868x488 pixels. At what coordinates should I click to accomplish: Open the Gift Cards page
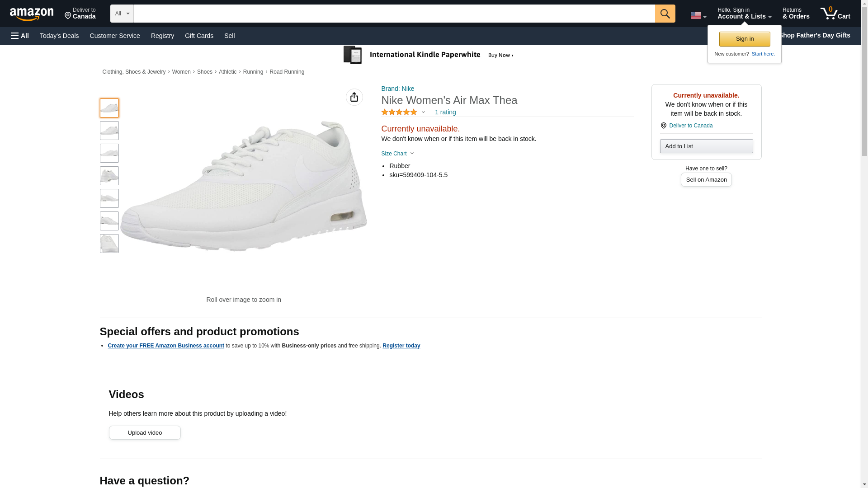pyautogui.click(x=199, y=36)
